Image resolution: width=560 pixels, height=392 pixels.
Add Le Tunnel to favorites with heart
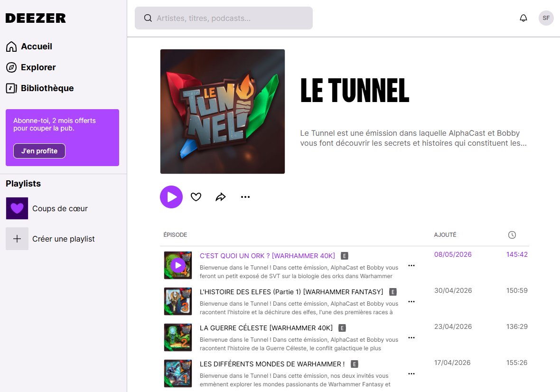click(x=196, y=197)
